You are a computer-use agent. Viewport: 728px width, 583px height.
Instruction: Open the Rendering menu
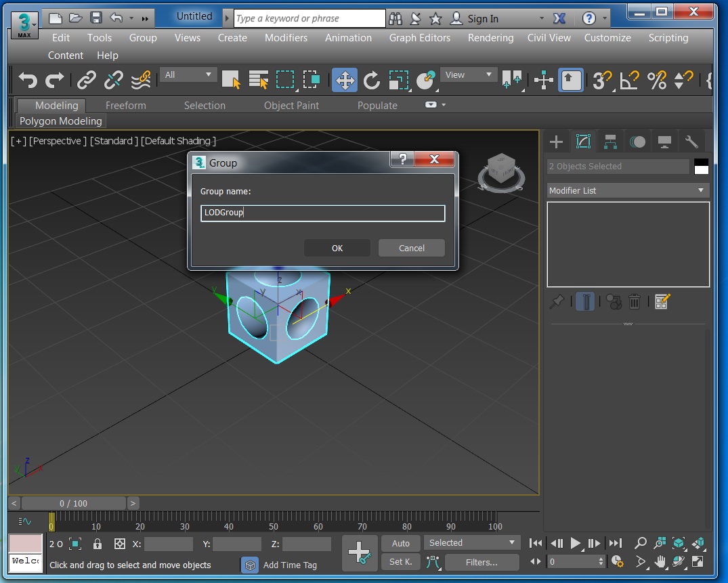[x=490, y=38]
